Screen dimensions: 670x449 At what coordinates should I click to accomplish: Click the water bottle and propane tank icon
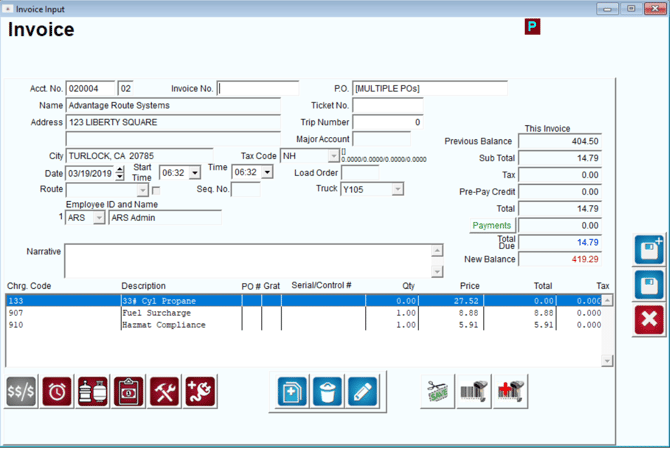93,391
